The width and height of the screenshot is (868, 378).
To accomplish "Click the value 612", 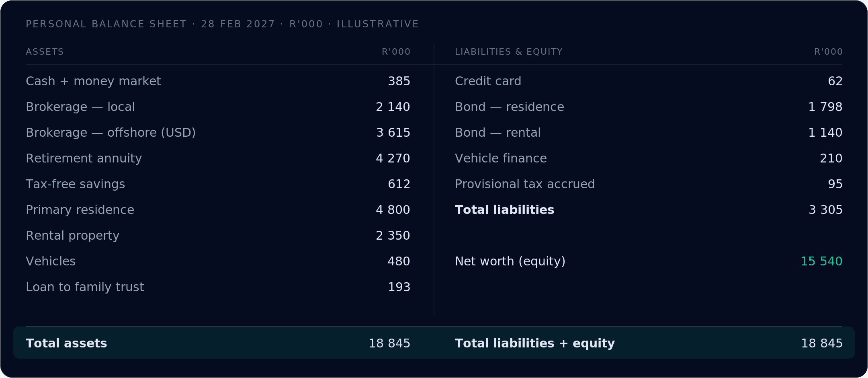I will (x=399, y=184).
